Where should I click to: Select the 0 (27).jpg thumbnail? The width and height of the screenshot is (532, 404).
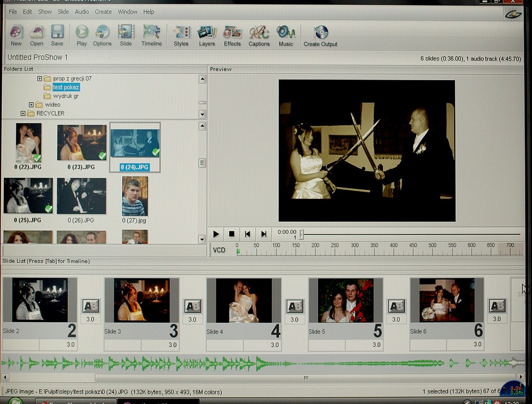pyautogui.click(x=134, y=196)
